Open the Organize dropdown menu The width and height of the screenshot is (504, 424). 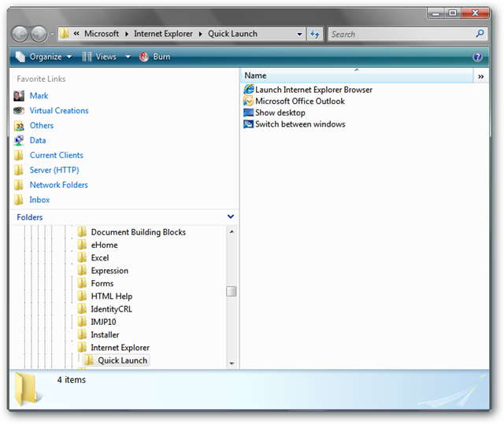[x=44, y=57]
